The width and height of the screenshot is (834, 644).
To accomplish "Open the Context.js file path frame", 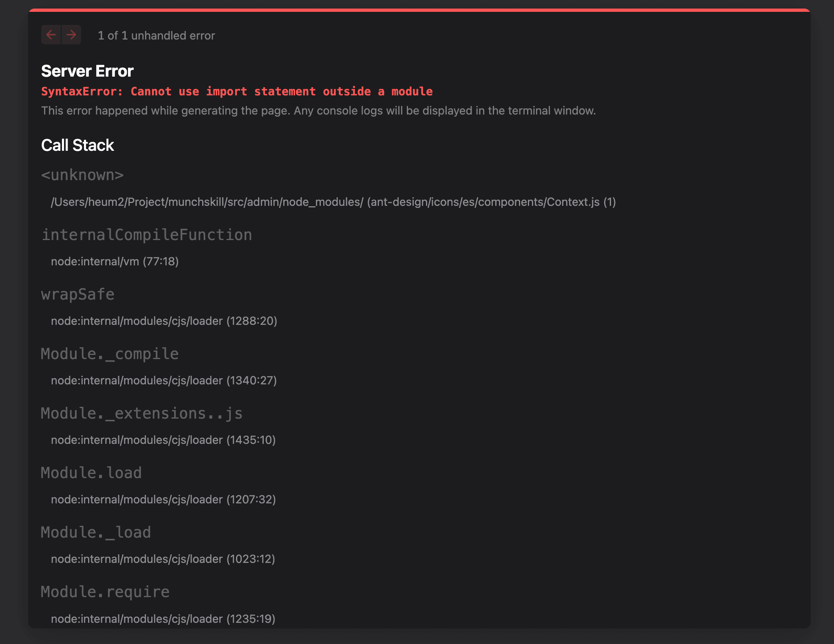I will pos(333,202).
